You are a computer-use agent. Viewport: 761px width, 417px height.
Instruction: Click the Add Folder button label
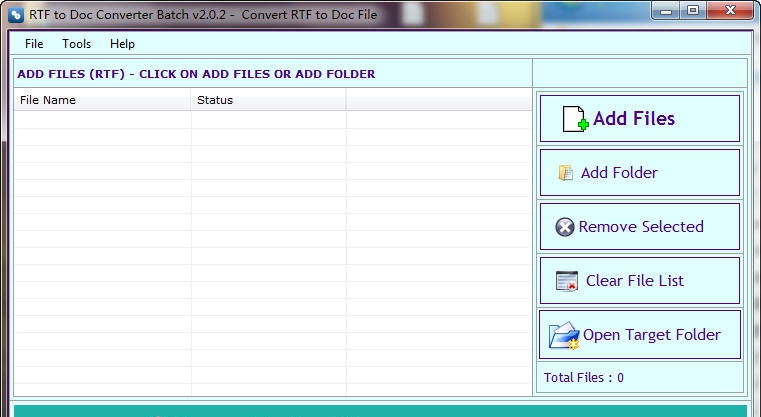tap(619, 173)
